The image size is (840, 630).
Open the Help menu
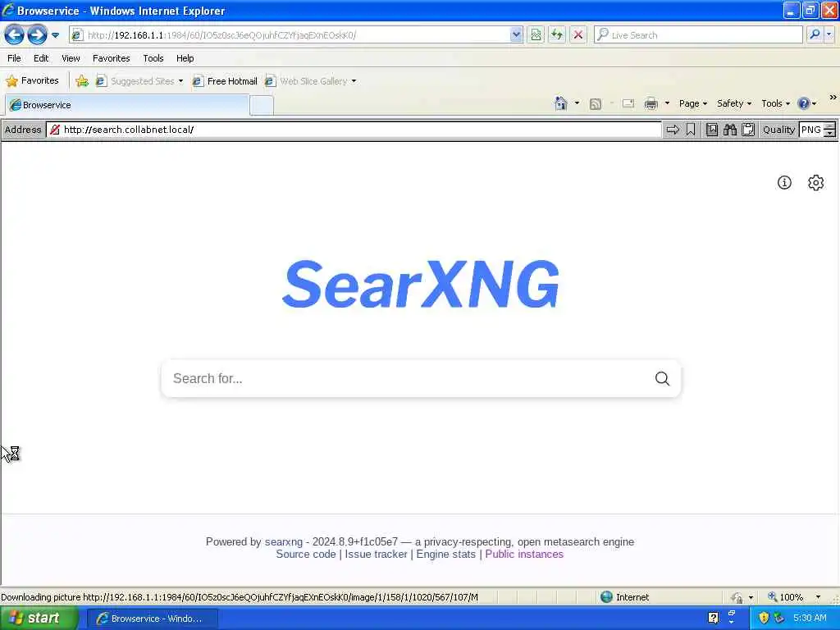(185, 58)
